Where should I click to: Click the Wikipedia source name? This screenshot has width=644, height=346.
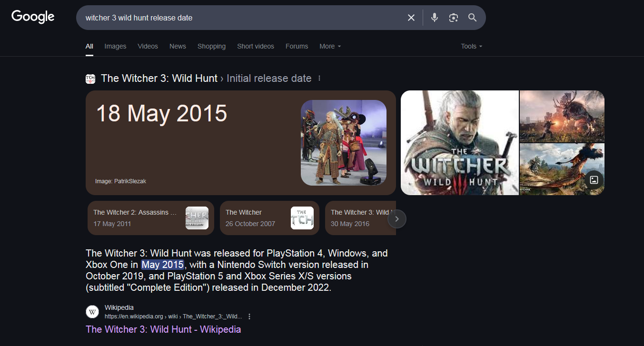point(119,307)
